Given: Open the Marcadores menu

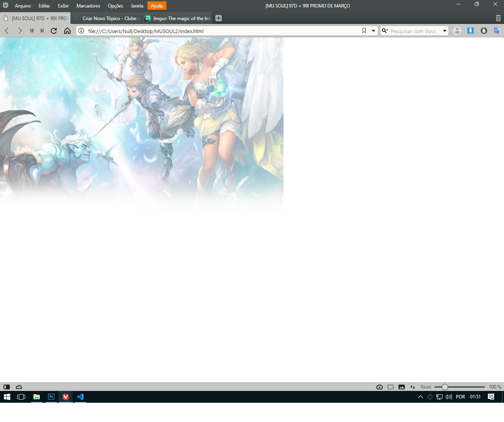Looking at the screenshot, I should coord(88,6).
